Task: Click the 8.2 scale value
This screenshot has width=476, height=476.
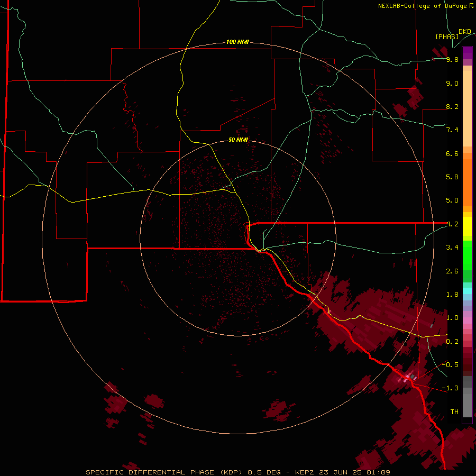Action: coord(452,106)
